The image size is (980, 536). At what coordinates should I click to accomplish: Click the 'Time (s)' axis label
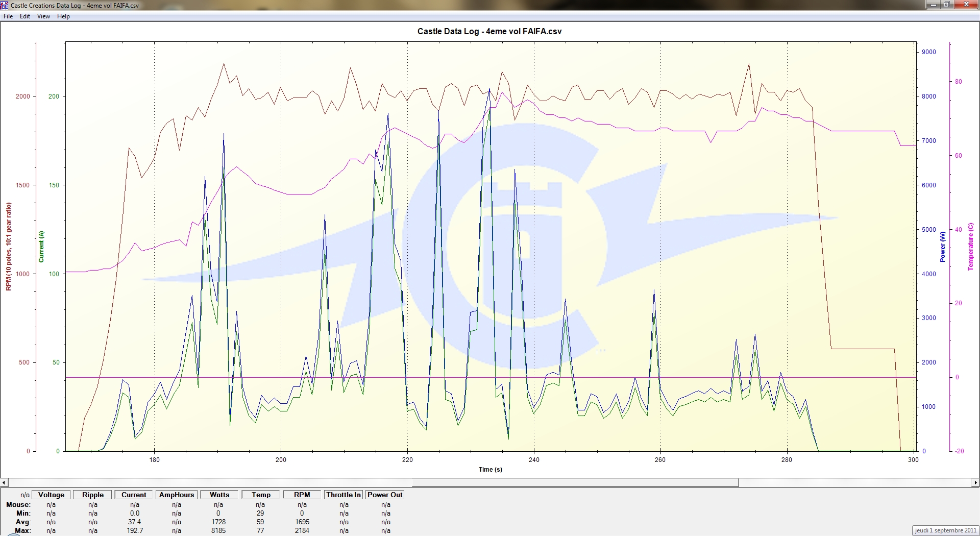tap(491, 470)
